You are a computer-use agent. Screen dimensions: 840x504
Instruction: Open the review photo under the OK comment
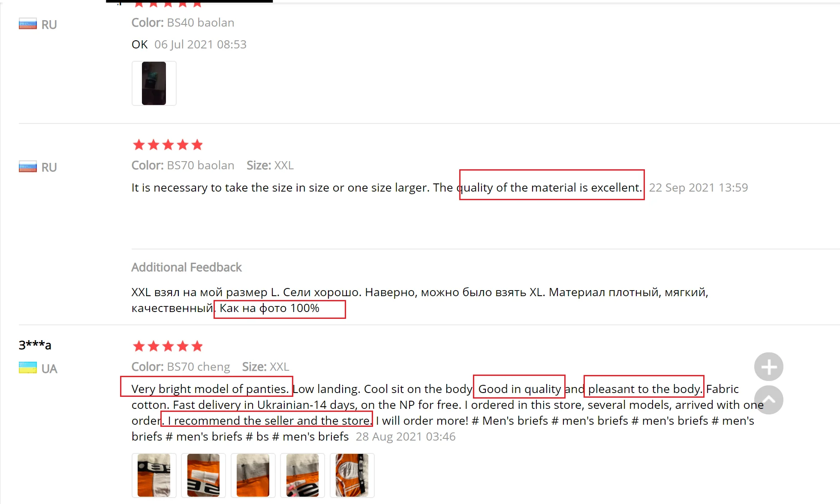pos(154,83)
